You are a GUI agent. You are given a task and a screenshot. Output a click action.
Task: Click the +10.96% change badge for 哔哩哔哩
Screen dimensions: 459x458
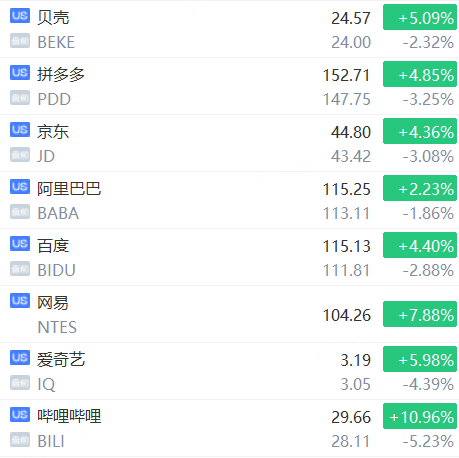[420, 416]
